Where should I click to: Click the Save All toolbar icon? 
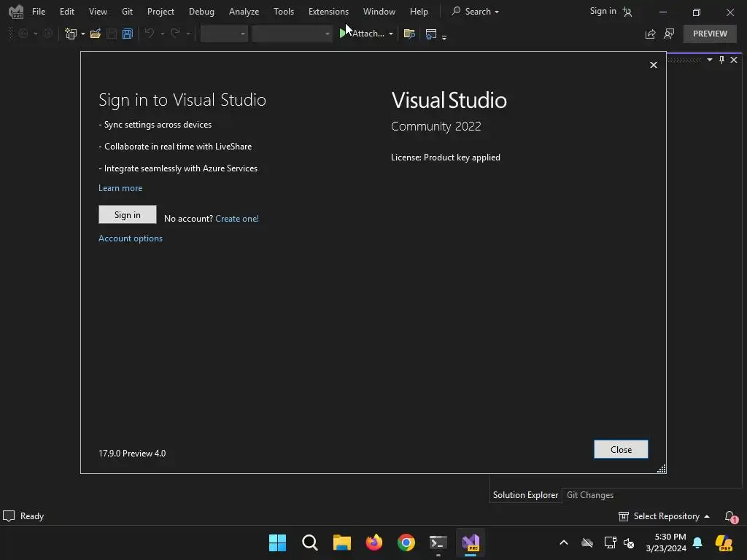[127, 34]
